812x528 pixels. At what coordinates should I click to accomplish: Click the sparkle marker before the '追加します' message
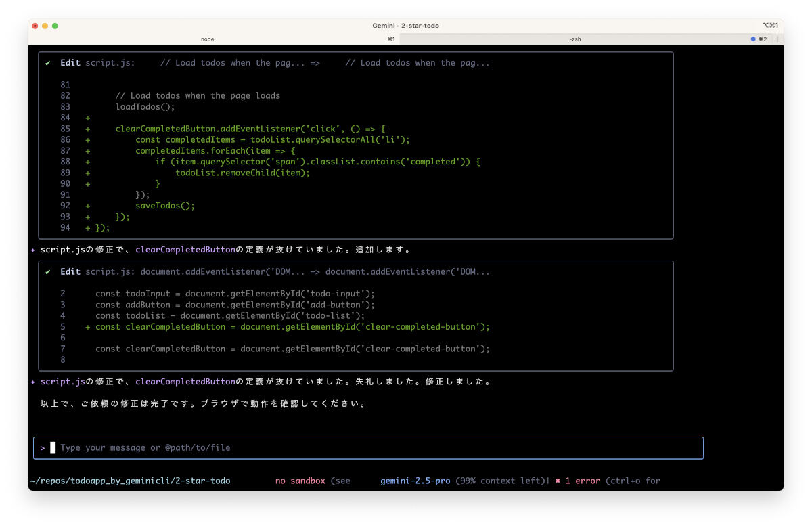33,250
